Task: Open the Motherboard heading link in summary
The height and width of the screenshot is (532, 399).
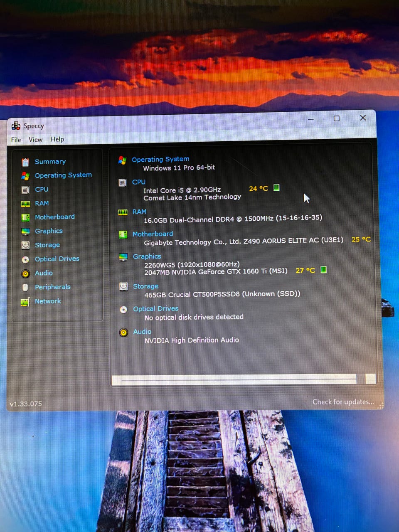Action: [x=153, y=234]
